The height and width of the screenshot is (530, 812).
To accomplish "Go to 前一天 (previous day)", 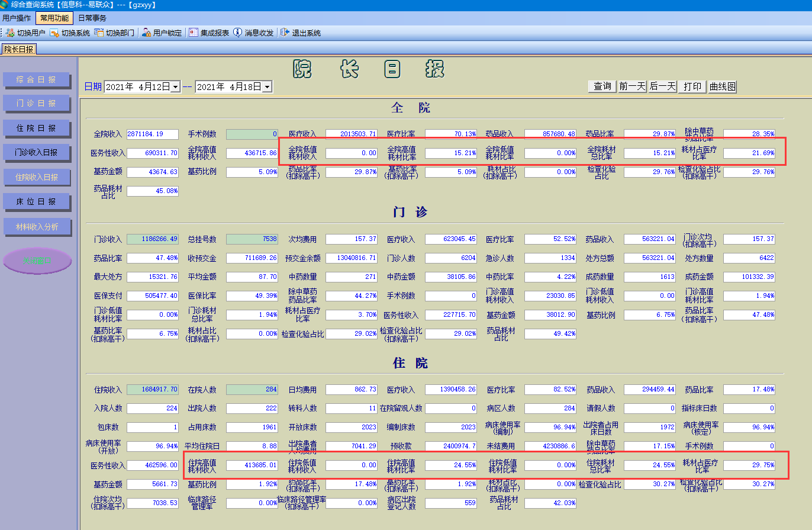I will (632, 86).
